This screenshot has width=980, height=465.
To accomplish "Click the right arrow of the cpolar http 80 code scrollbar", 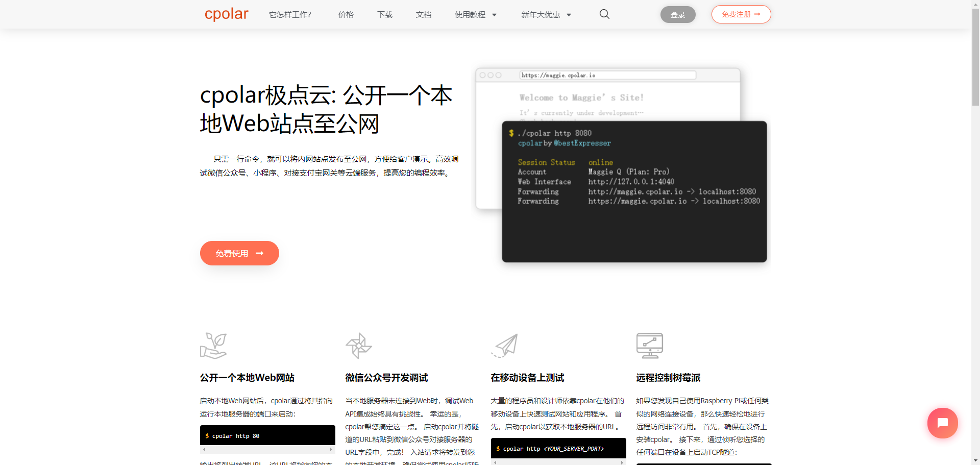I will [332, 450].
